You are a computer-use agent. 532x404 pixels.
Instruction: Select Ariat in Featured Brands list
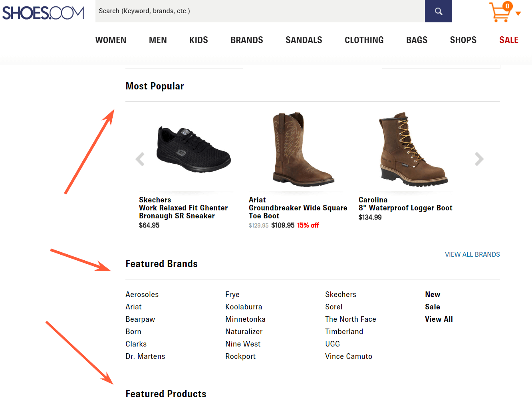133,307
